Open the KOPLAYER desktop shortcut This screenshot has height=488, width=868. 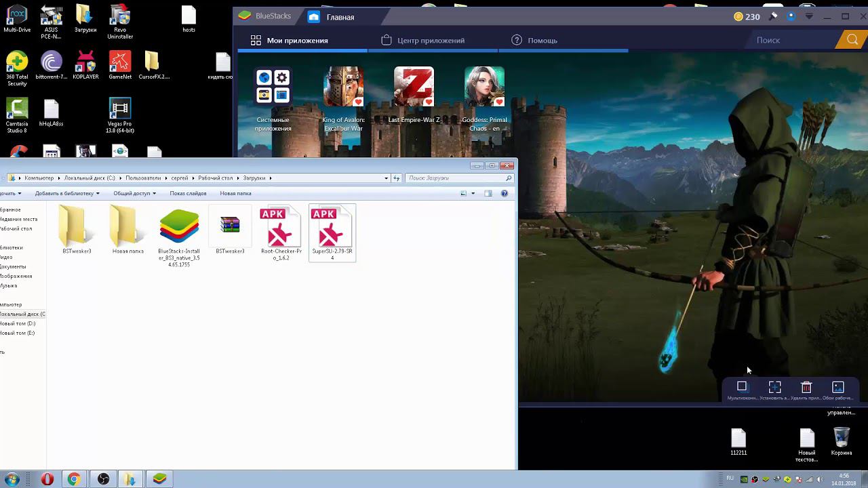pos(85,65)
